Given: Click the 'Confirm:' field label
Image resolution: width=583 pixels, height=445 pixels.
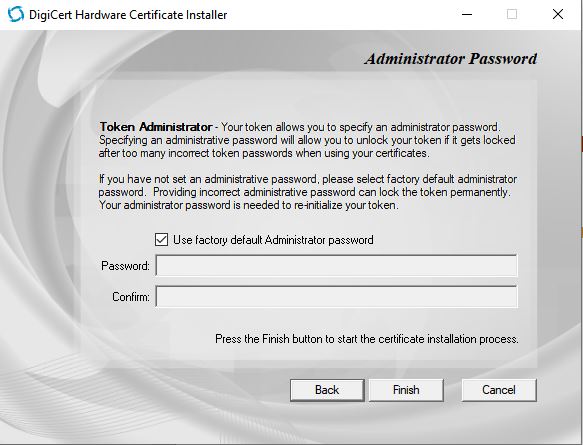Looking at the screenshot, I should point(131,297).
